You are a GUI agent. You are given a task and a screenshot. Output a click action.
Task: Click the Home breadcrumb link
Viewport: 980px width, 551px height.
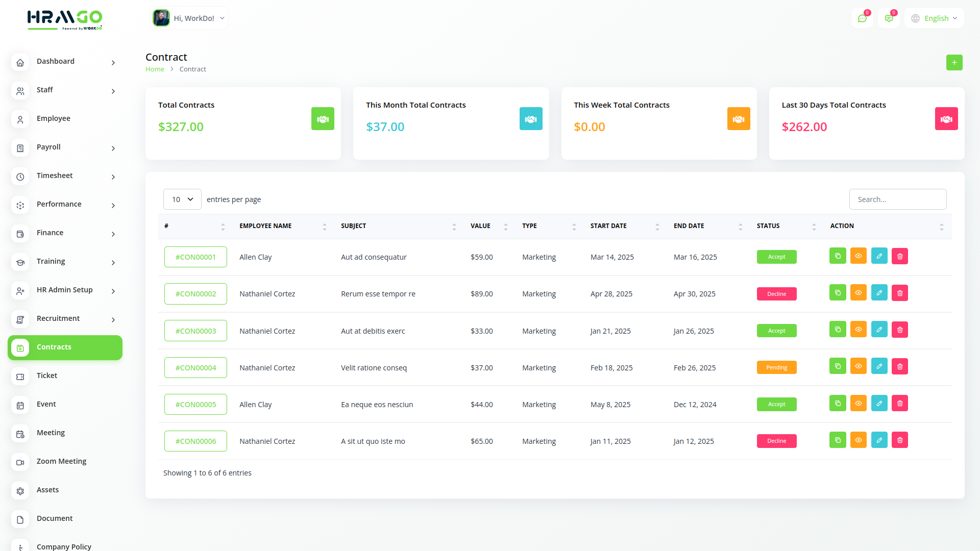(x=155, y=69)
